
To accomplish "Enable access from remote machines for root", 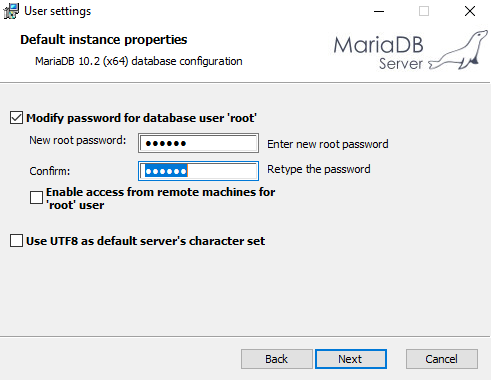I will coord(36,197).
